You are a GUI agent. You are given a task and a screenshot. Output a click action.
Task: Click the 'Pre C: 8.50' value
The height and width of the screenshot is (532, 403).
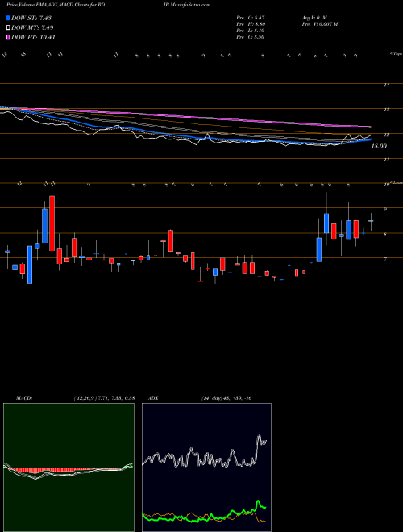251,37
